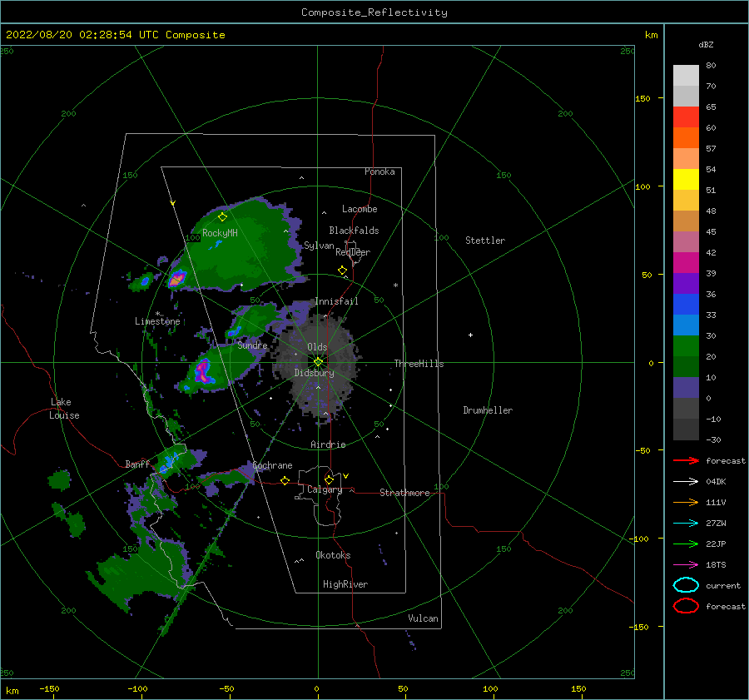The height and width of the screenshot is (700, 749).
Task: Click the red 'forecast' oval legend icon
Action: (x=686, y=606)
